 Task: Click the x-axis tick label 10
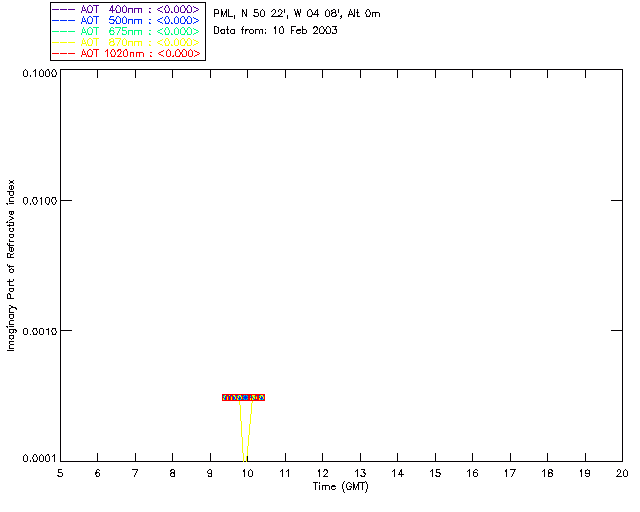tap(247, 473)
